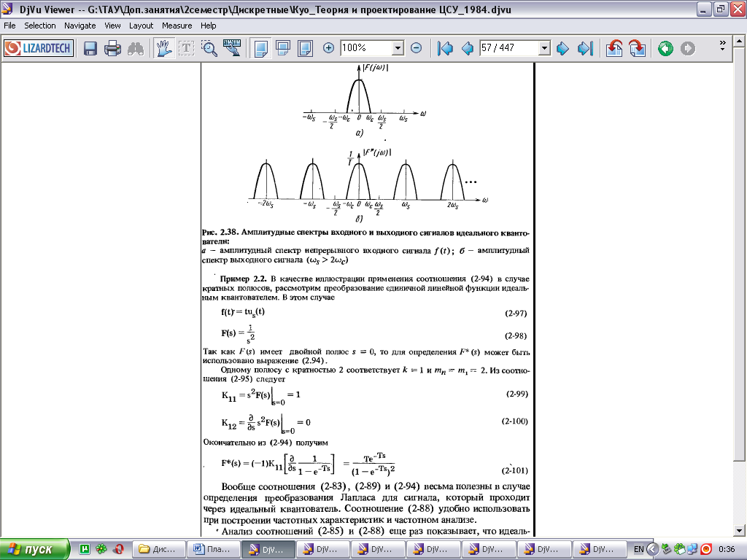Open the Help menu
The width and height of the screenshot is (747, 560).
click(x=208, y=26)
